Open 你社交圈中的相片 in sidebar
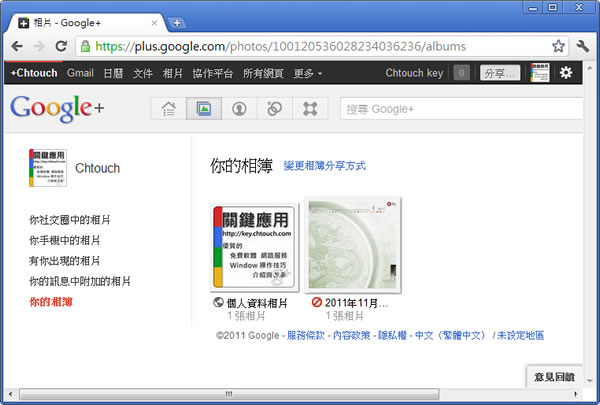Screen dimensions: 600x405 click(70, 220)
